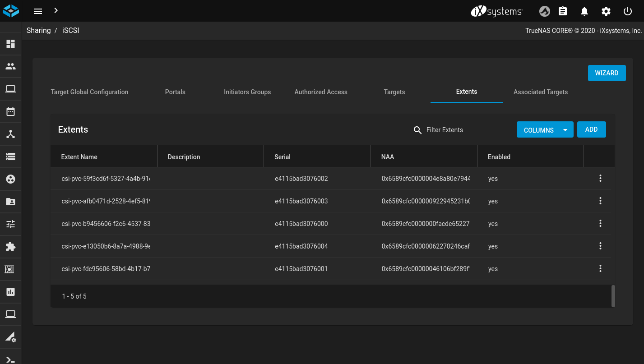This screenshot has width=644, height=364.
Task: Click the Filter Extents search field
Action: point(466,130)
